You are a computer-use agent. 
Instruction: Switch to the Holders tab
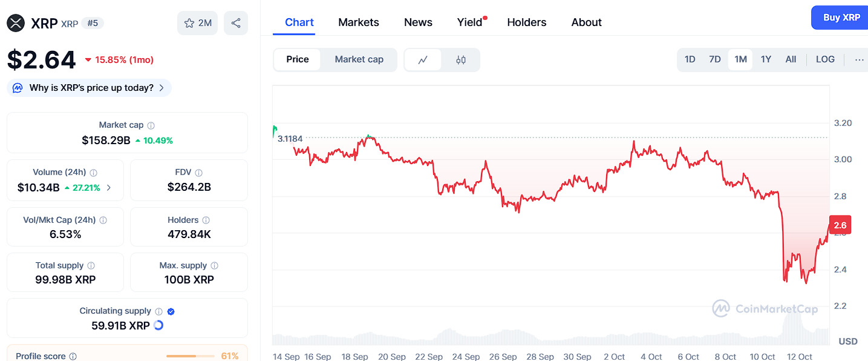pos(526,22)
